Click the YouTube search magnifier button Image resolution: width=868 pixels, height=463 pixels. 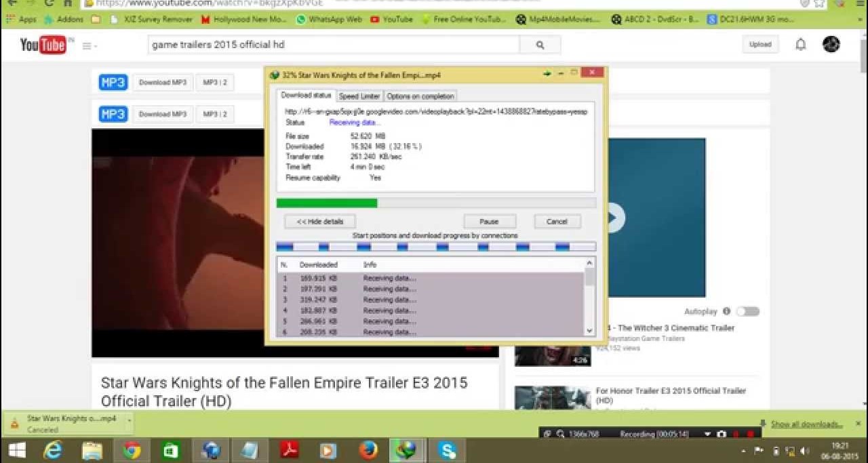point(540,45)
